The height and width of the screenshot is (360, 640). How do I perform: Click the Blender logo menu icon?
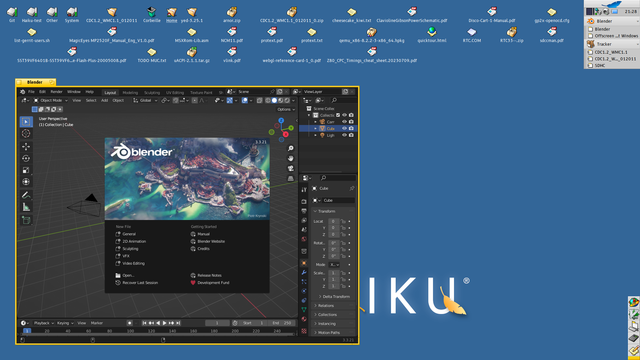point(23,92)
